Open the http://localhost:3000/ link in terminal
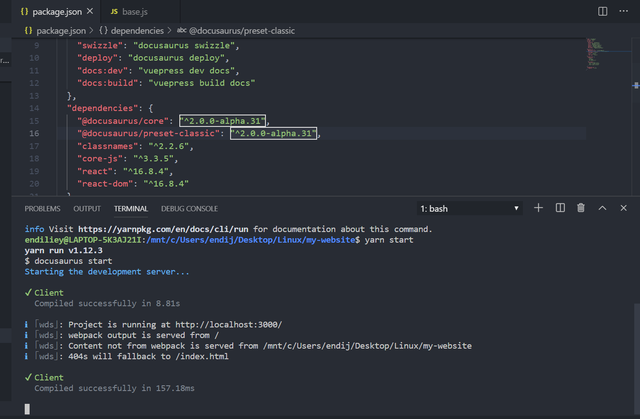The image size is (640, 419). click(x=229, y=325)
